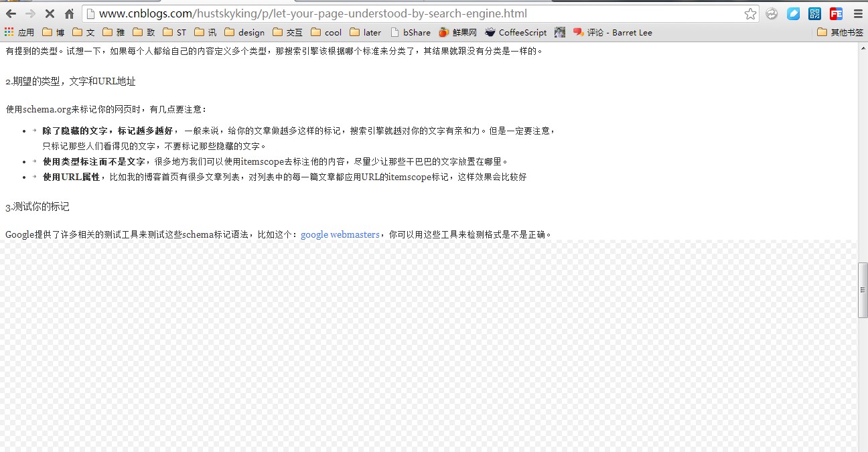Screen dimensions: 868x452
Task: Open the 鲜果网 bookmark
Action: 457,32
